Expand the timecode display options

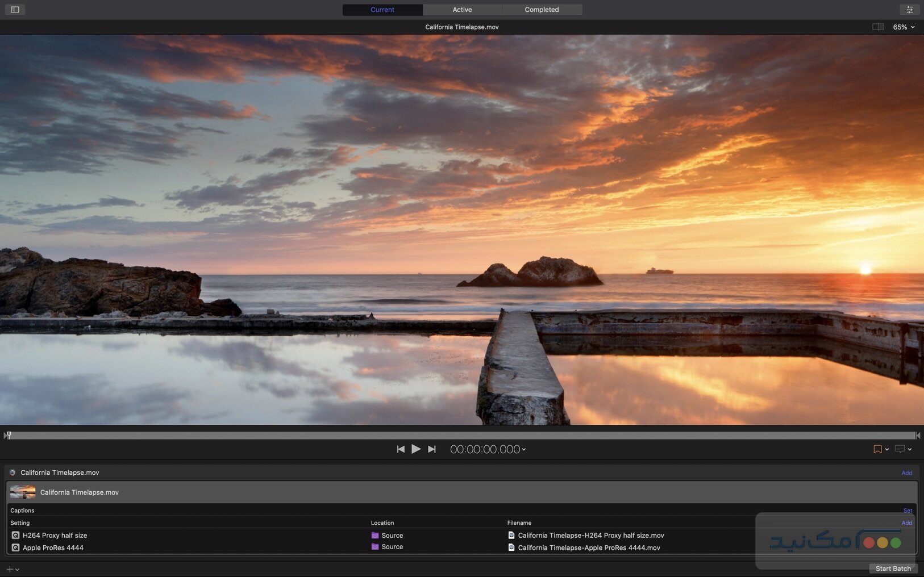point(523,449)
